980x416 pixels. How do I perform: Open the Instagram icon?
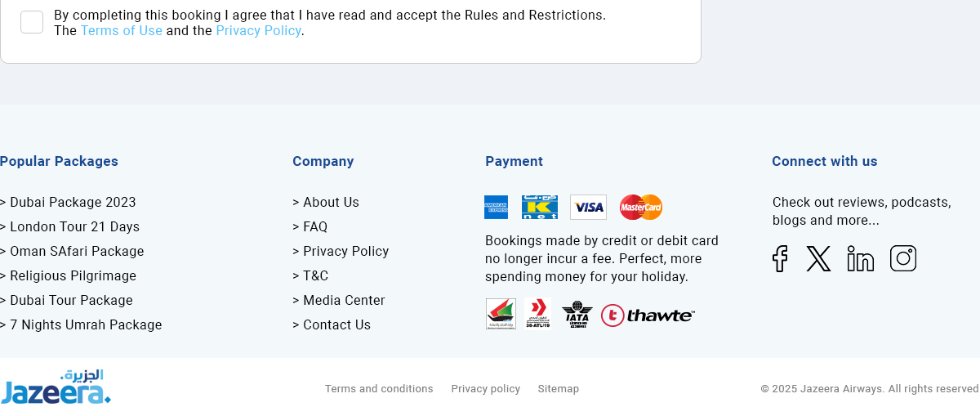(903, 258)
